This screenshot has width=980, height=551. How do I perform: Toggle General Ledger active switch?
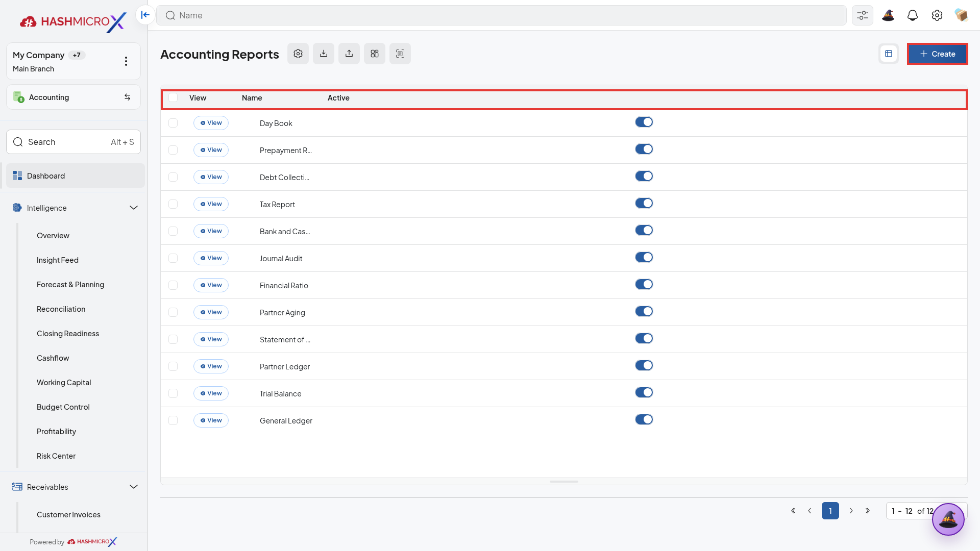coord(644,419)
